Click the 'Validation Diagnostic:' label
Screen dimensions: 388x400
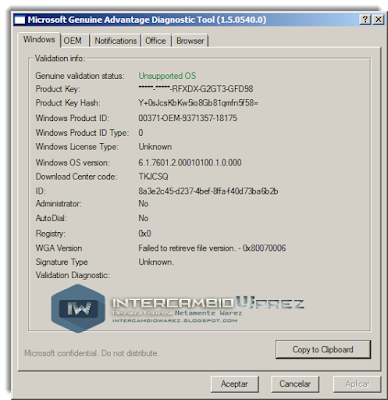point(73,275)
